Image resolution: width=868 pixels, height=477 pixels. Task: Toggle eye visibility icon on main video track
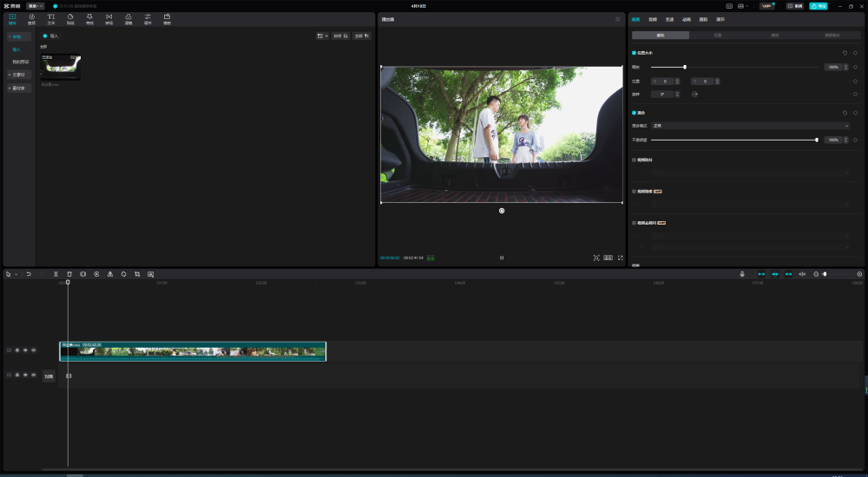tap(25, 350)
